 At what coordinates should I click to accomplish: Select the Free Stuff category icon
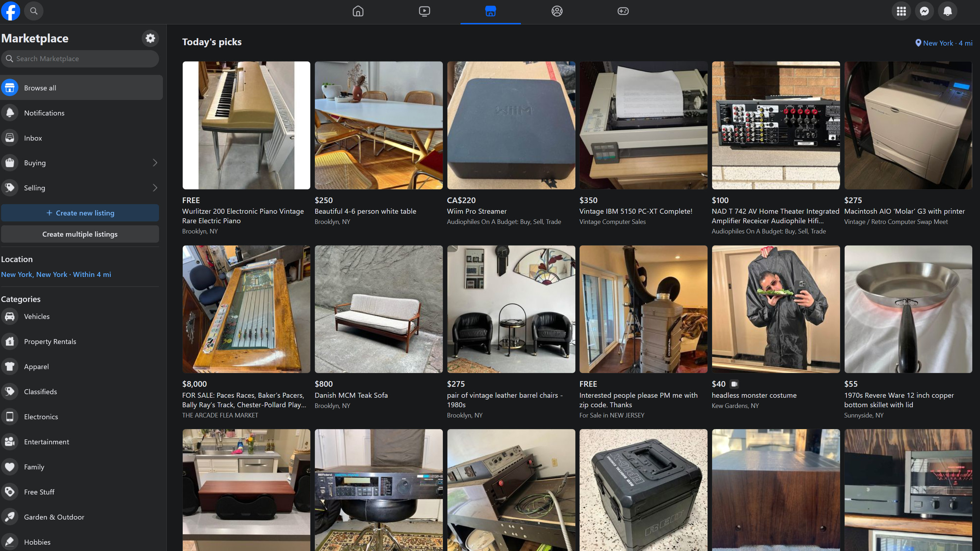pos(10,492)
